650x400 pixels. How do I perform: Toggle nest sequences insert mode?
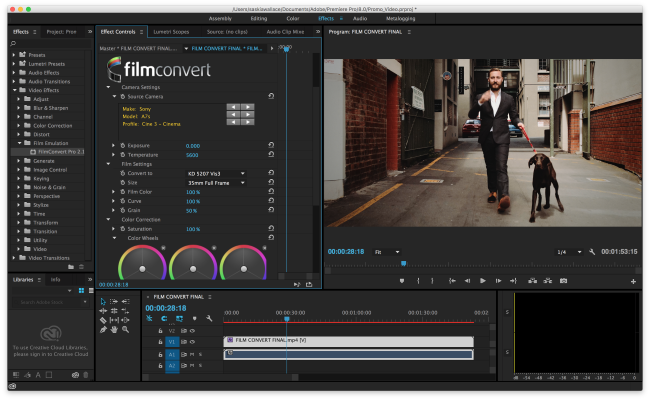pos(149,318)
